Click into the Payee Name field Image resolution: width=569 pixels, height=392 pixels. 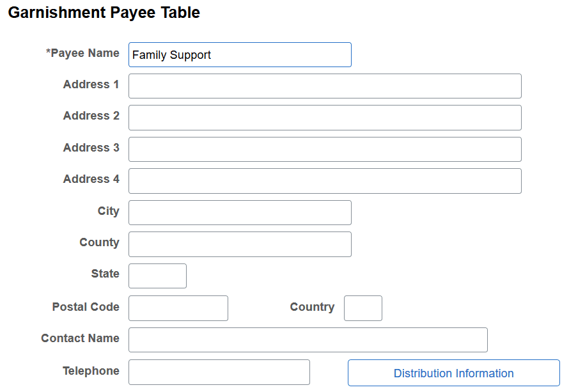point(240,54)
